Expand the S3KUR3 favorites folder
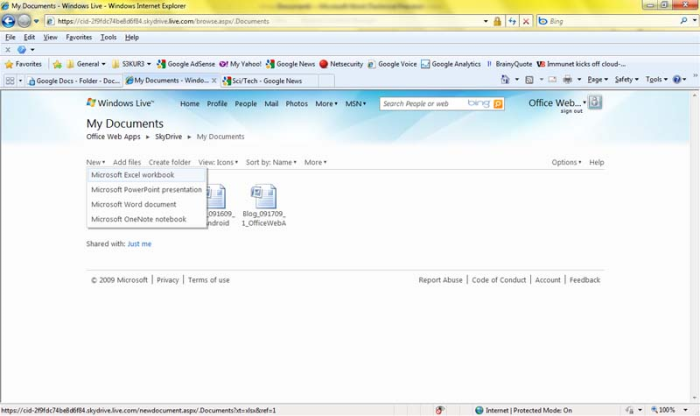 click(x=131, y=64)
